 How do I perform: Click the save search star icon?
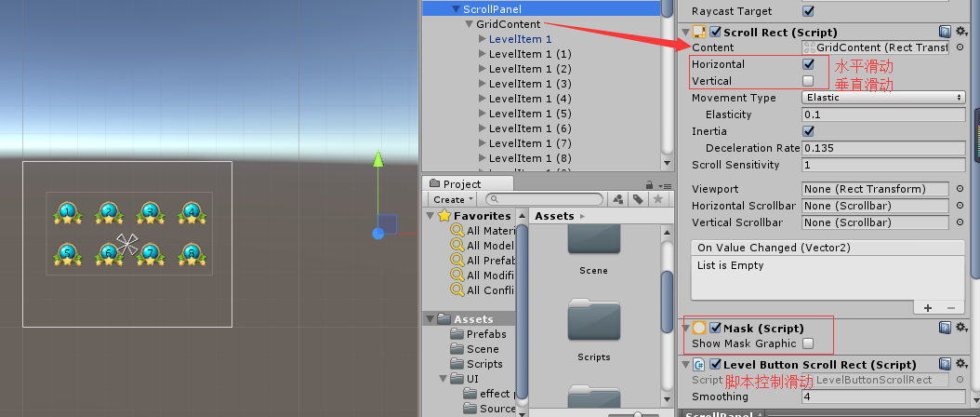click(x=657, y=199)
